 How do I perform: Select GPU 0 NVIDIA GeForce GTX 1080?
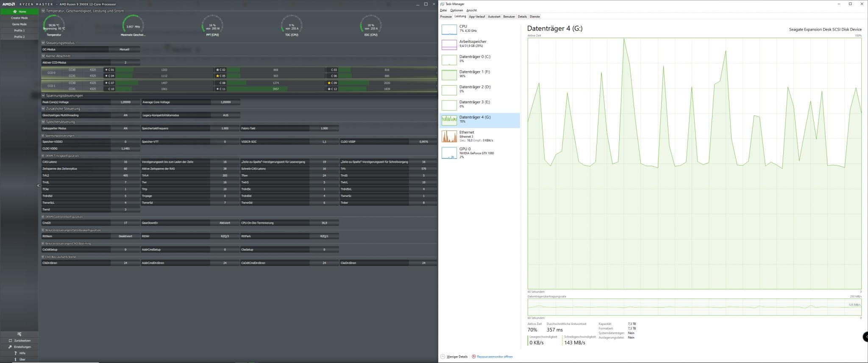[479, 153]
